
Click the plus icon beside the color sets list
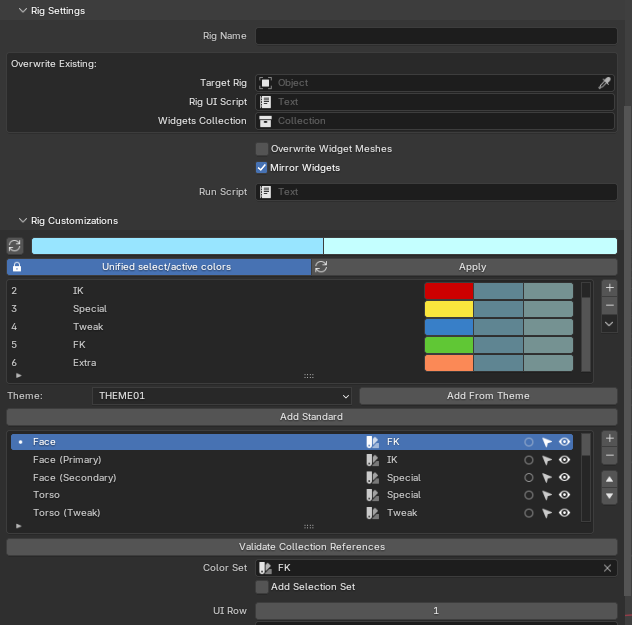pyautogui.click(x=609, y=288)
